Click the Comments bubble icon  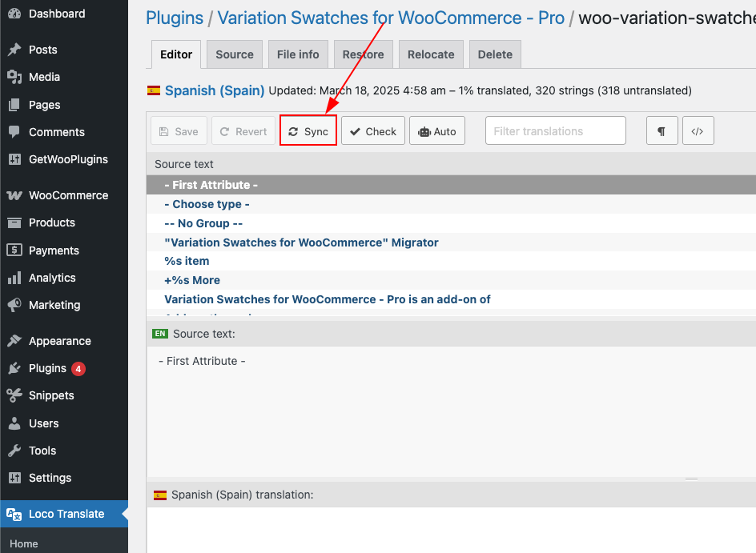pyautogui.click(x=14, y=132)
